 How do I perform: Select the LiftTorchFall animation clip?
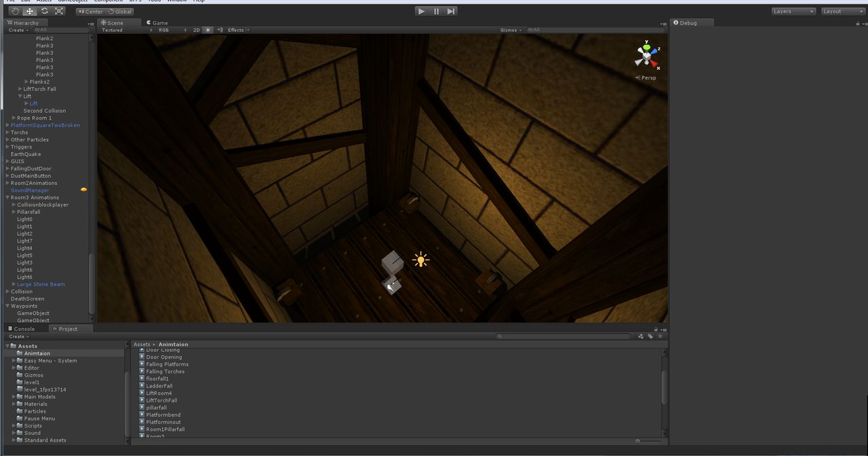click(x=161, y=400)
